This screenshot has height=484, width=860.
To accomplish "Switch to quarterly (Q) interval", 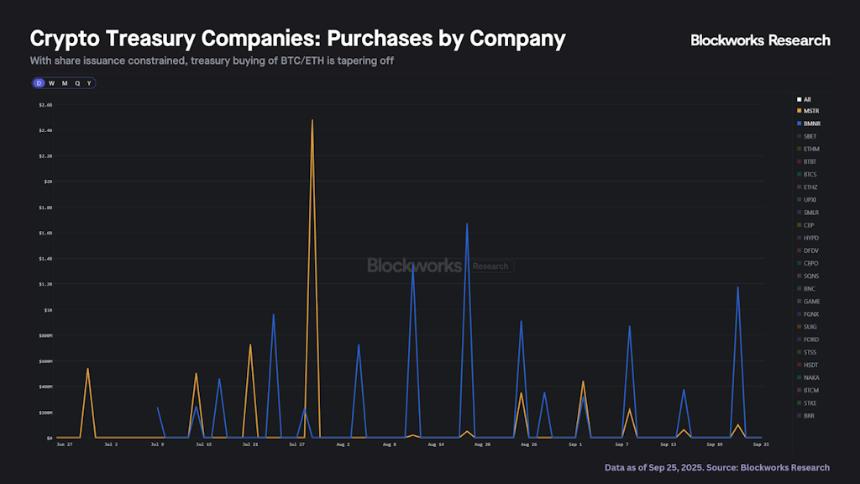I will coord(77,83).
